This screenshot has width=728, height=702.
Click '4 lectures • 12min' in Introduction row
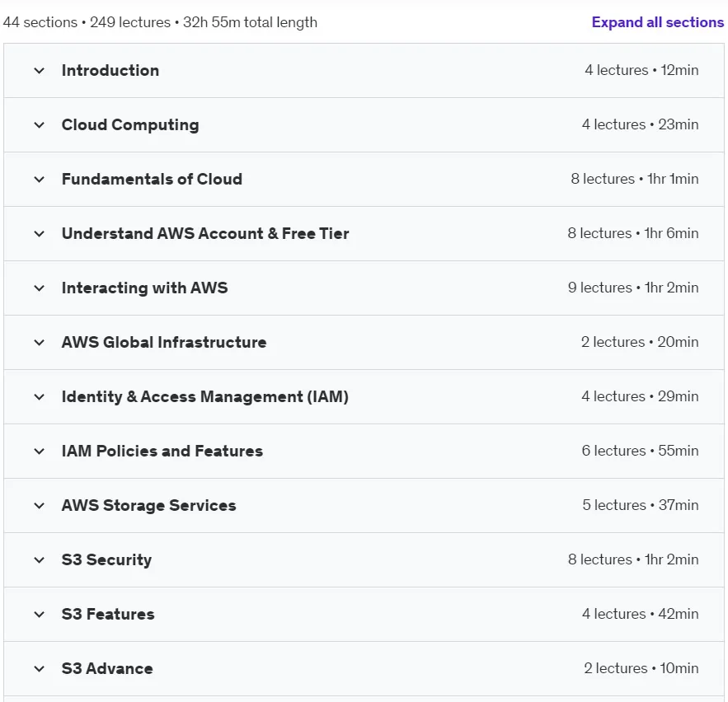(641, 70)
